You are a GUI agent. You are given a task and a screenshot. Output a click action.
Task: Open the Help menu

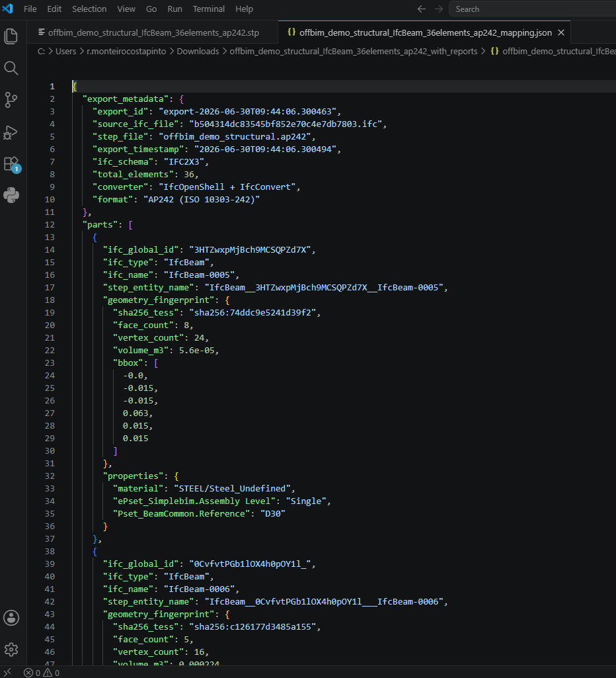(x=244, y=9)
